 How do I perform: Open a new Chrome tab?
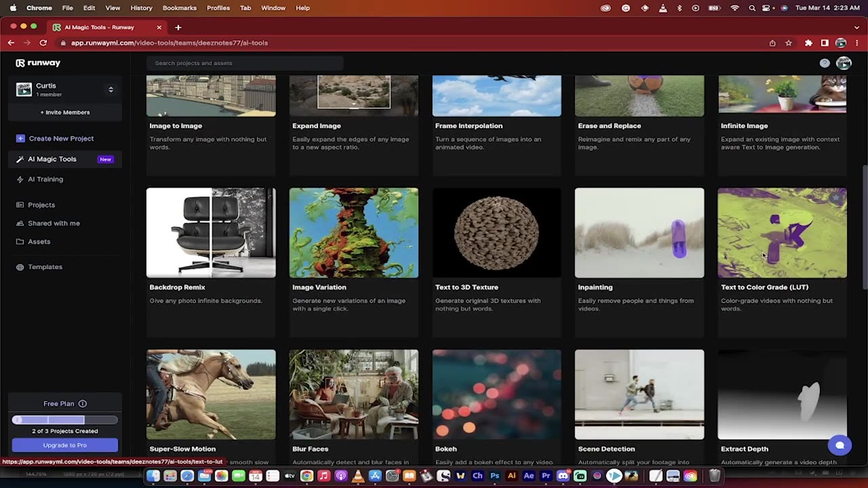coord(178,27)
